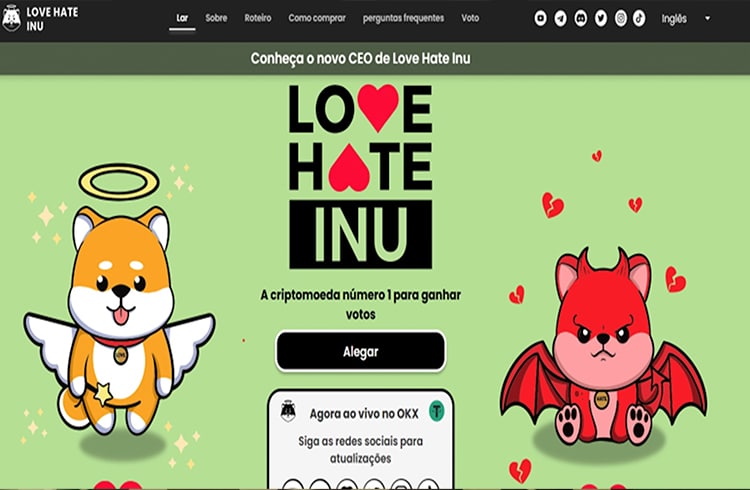
Task: Open the TikTok icon in the header
Action: [x=639, y=19]
